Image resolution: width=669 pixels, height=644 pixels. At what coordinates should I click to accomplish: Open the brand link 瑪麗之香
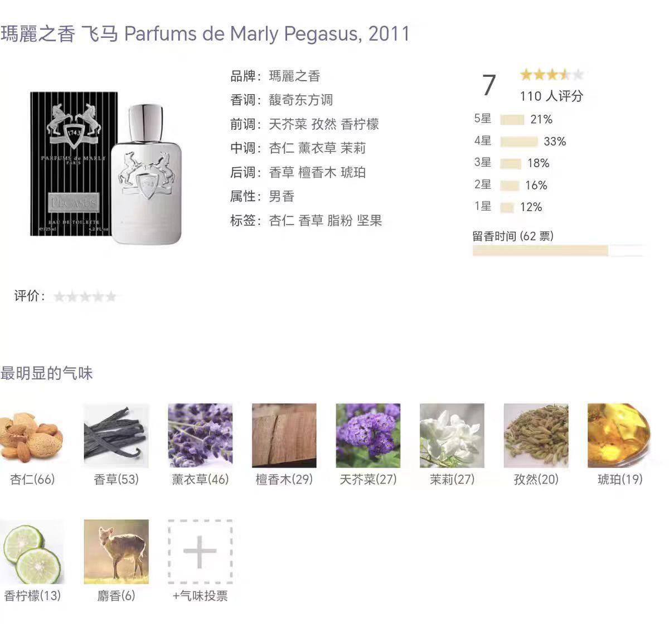[x=294, y=76]
